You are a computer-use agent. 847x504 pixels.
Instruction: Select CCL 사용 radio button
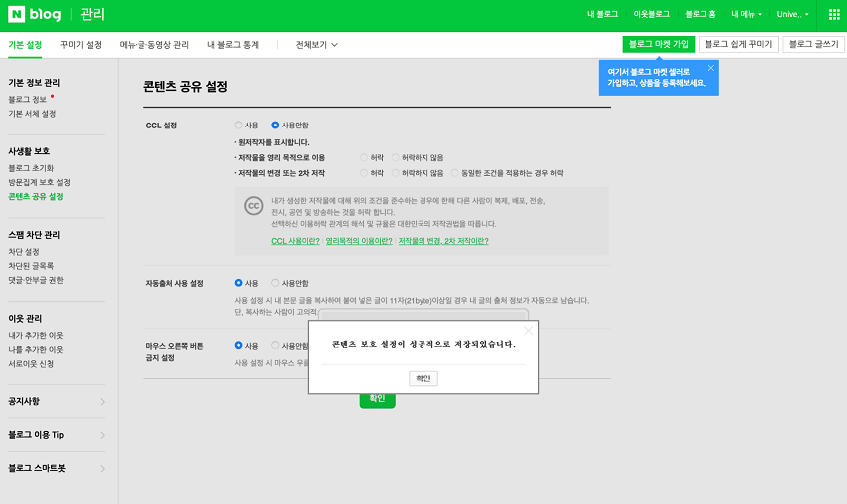tap(238, 126)
